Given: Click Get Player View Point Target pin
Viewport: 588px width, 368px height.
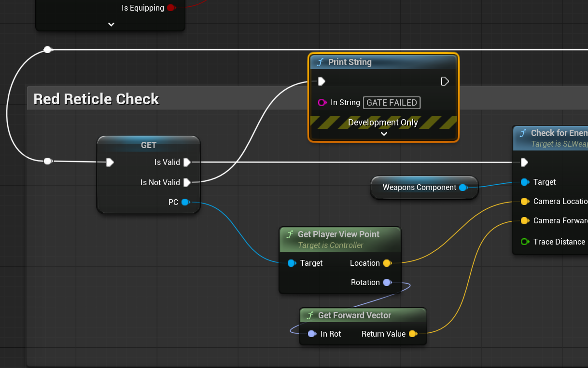Looking at the screenshot, I should (291, 263).
